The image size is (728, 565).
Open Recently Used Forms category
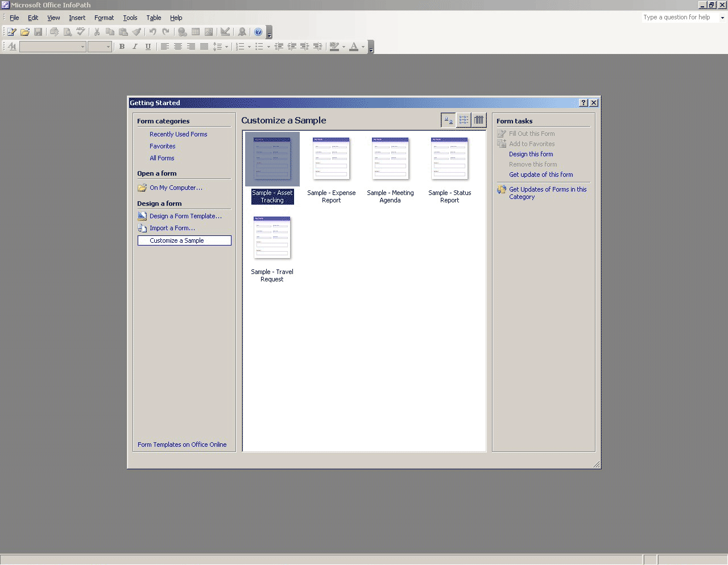[178, 134]
